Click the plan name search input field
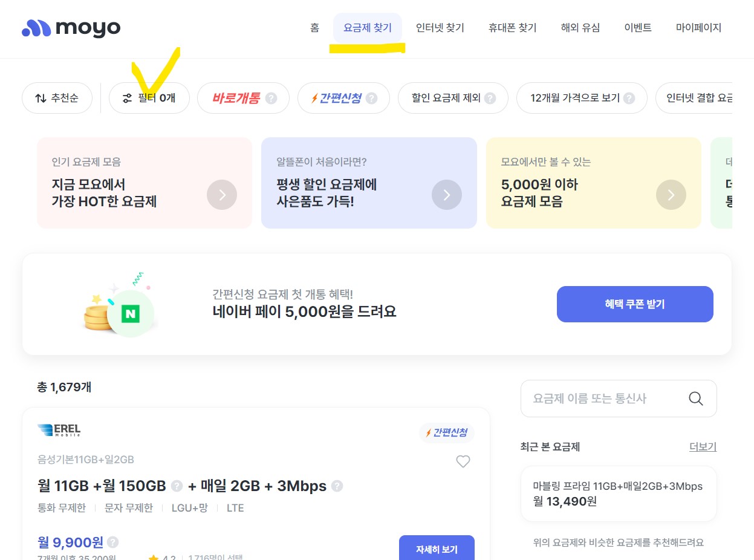Screen dimensions: 754x560 (605, 399)
